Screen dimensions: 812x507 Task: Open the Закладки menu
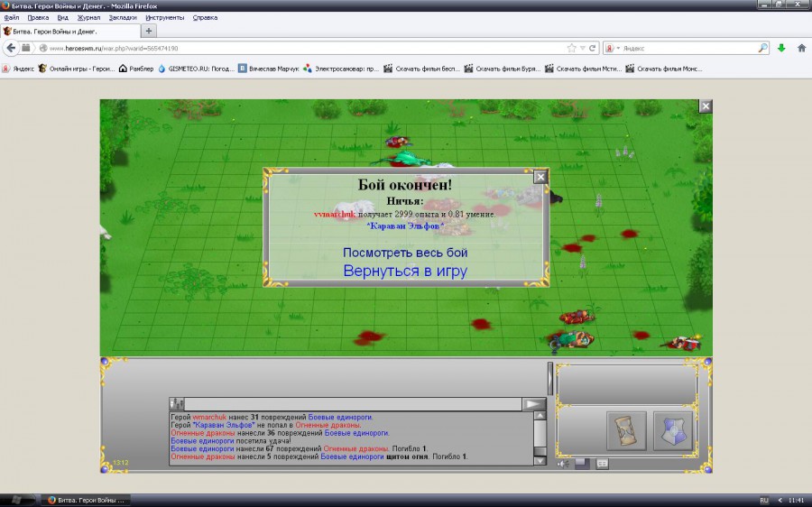[x=123, y=18]
